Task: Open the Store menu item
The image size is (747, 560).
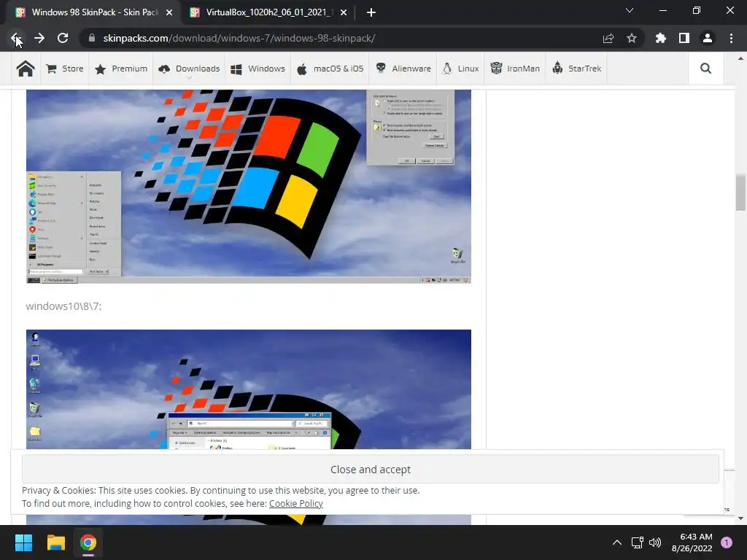Action: [65, 69]
